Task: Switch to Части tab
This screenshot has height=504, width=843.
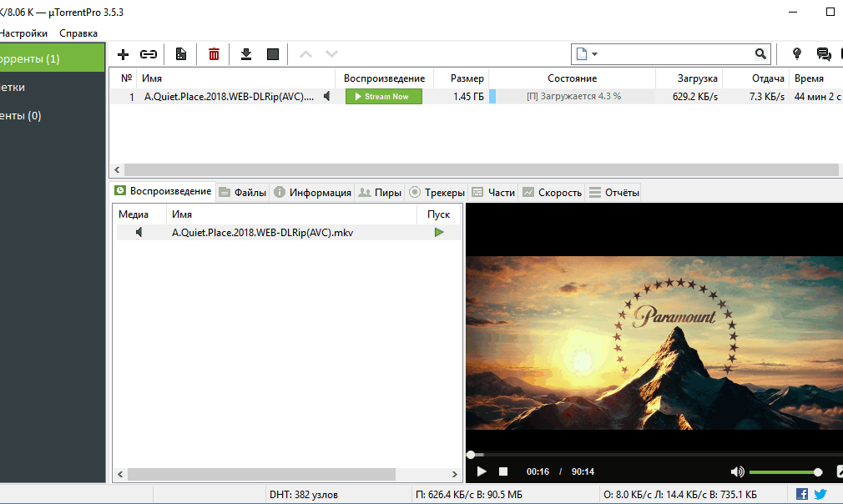Action: [493, 193]
